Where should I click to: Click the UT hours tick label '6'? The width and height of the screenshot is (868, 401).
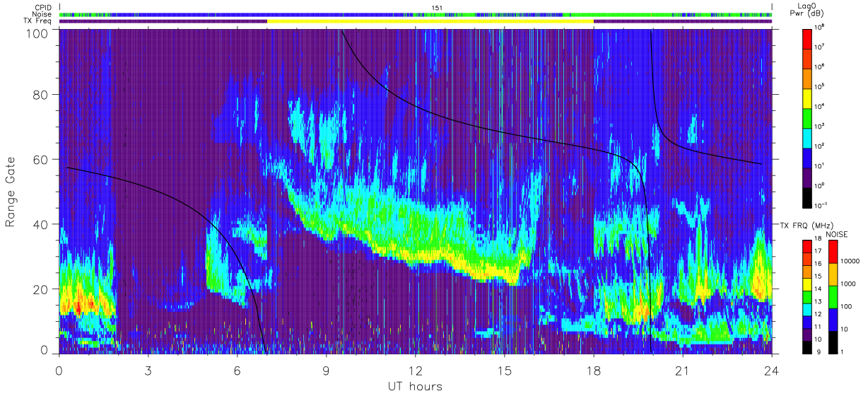tap(237, 370)
